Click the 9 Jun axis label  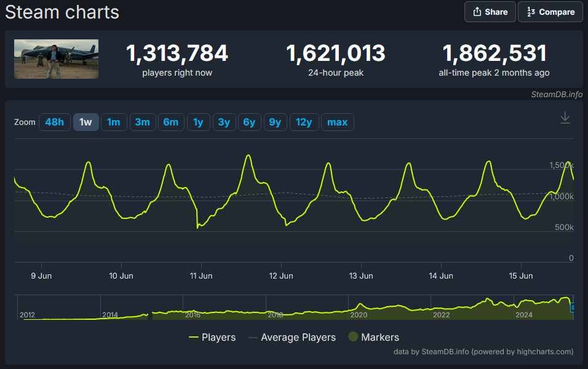41,276
